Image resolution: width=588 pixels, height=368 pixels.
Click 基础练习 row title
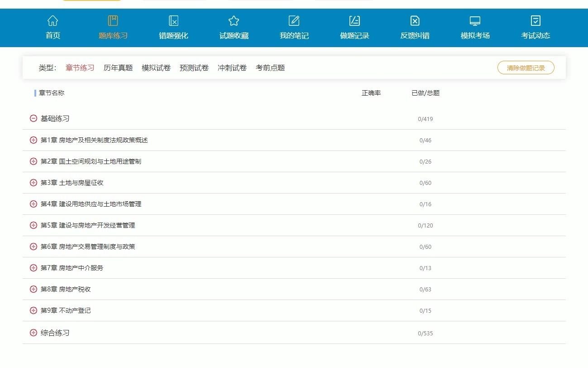click(x=55, y=118)
